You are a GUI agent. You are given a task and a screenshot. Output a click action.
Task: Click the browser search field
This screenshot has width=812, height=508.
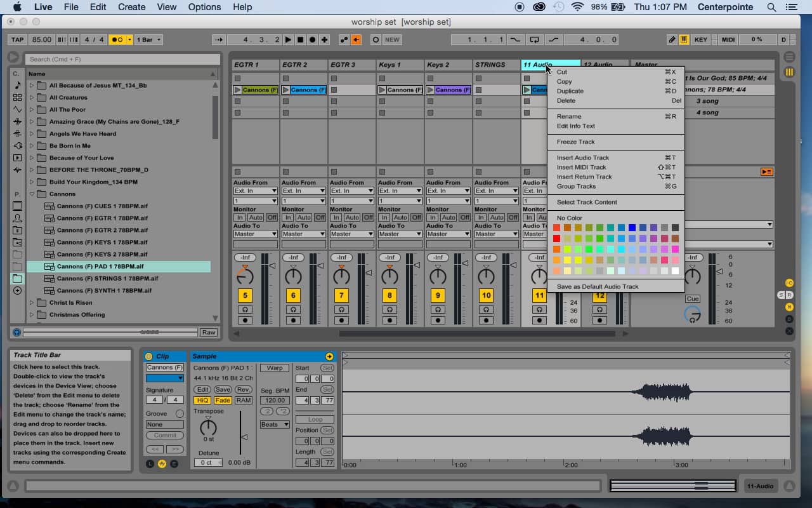(122, 59)
